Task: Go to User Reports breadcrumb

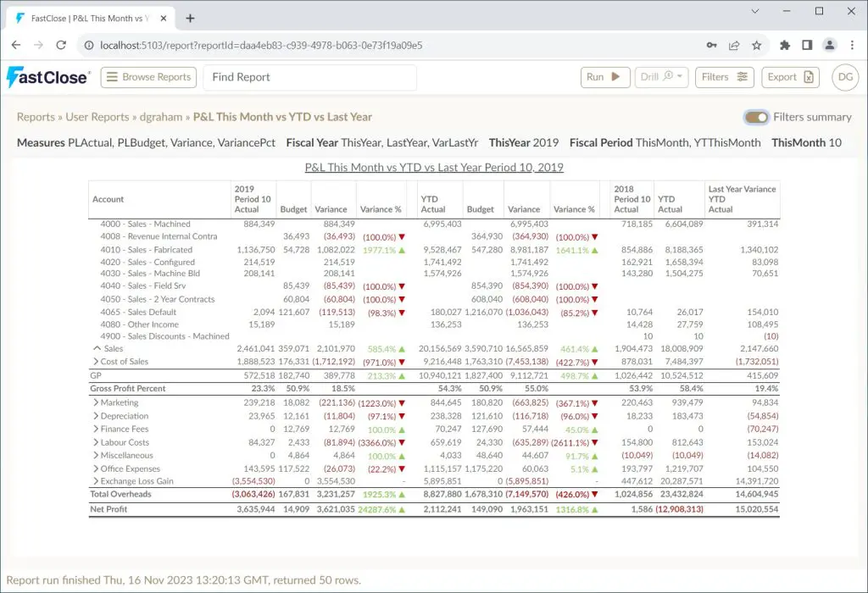Action: (97, 117)
